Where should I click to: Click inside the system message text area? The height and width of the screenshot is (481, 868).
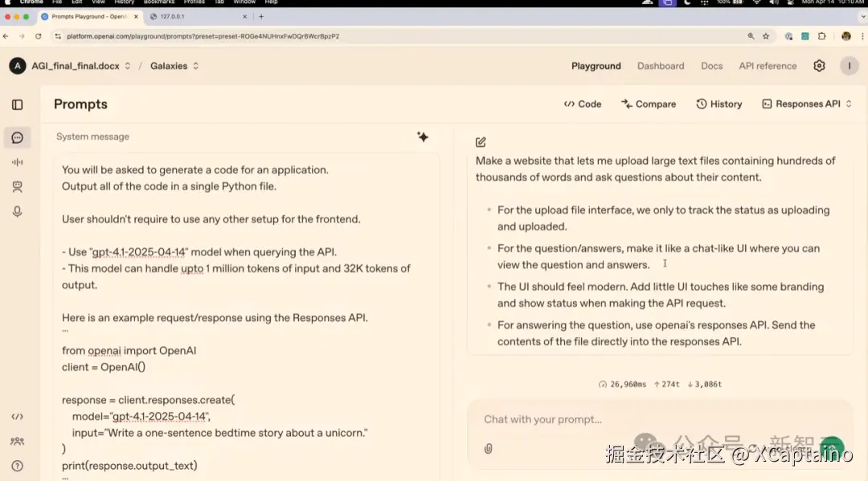coord(246,317)
